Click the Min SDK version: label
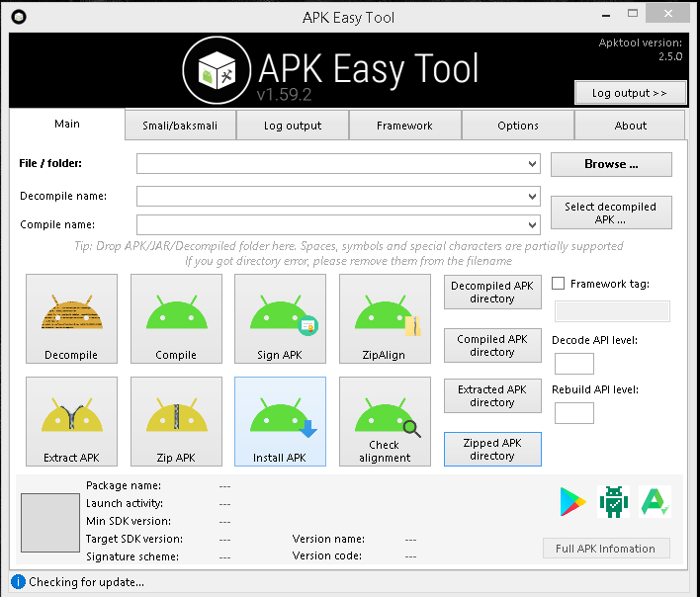Viewport: 700px width, 597px height. pyautogui.click(x=129, y=521)
